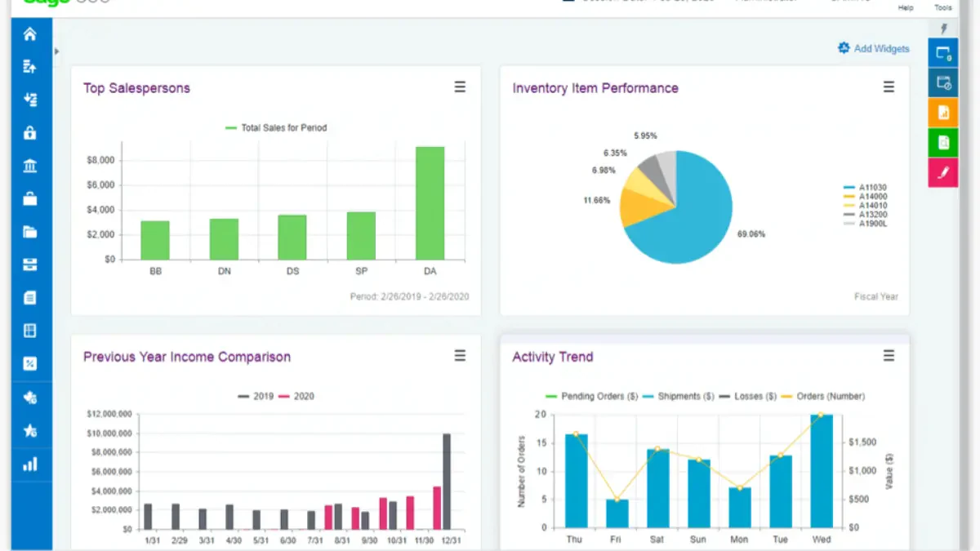The image size is (980, 551).
Task: Open Previous Year Income Comparison hamburger menu
Action: [460, 355]
